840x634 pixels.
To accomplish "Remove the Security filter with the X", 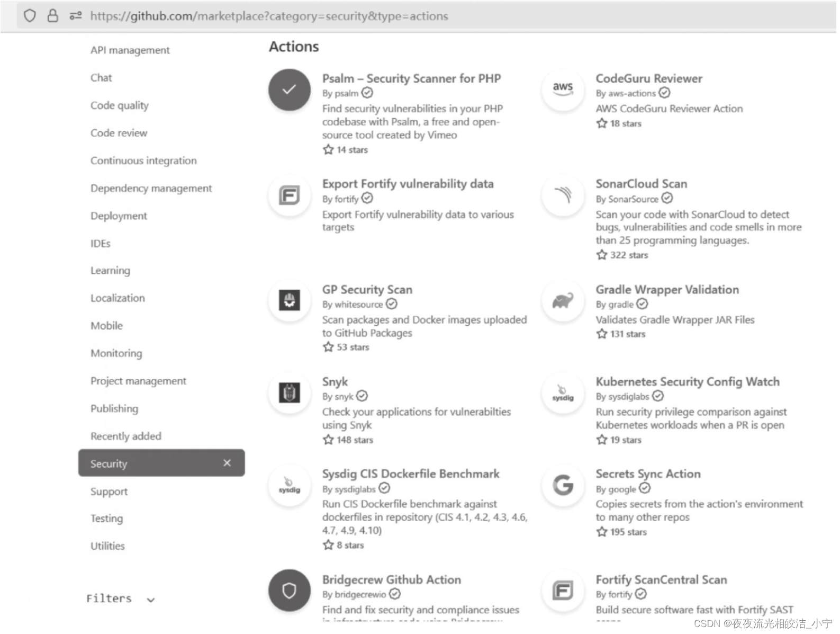I will [227, 463].
